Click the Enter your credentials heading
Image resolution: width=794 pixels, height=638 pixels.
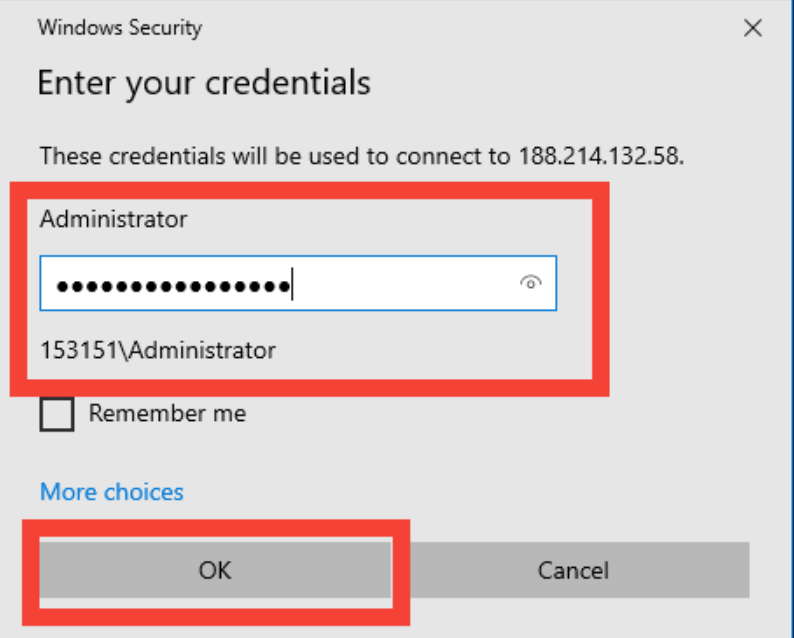tap(204, 82)
